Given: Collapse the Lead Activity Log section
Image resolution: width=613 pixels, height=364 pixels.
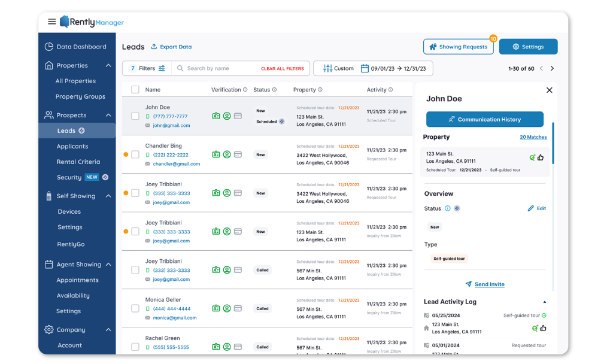Looking at the screenshot, I should pyautogui.click(x=544, y=301).
